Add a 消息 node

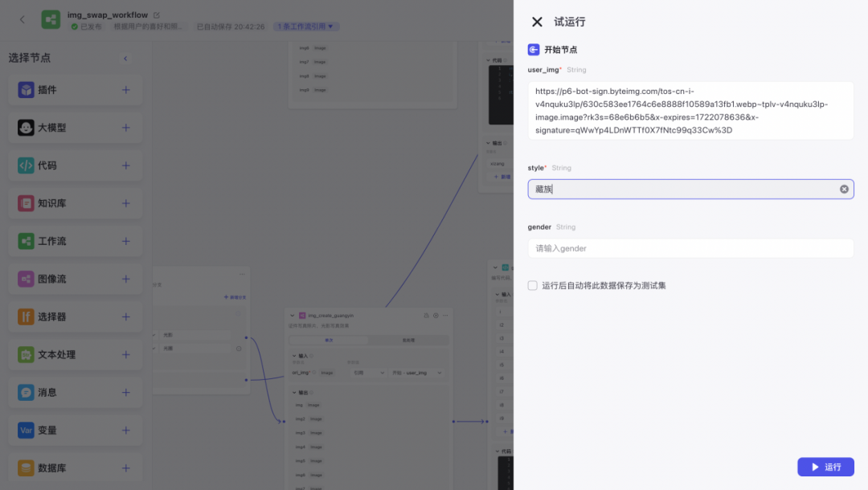[x=125, y=393]
